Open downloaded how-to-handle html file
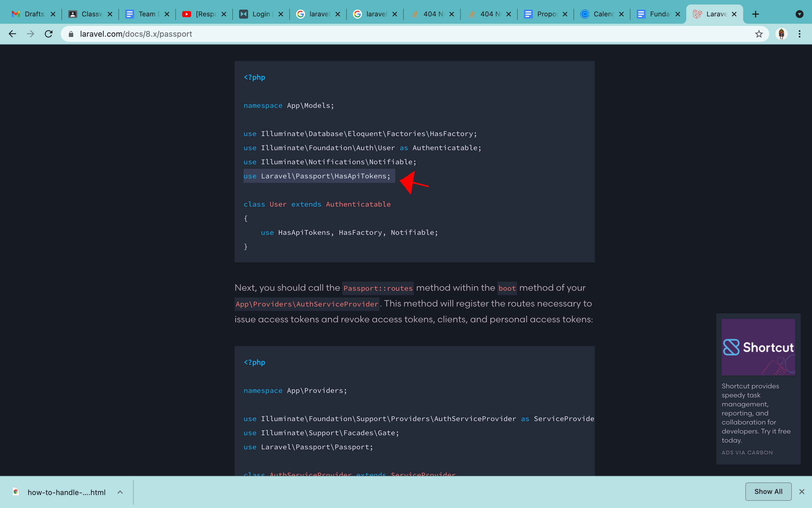Screen dimensions: 812x508 point(67,492)
